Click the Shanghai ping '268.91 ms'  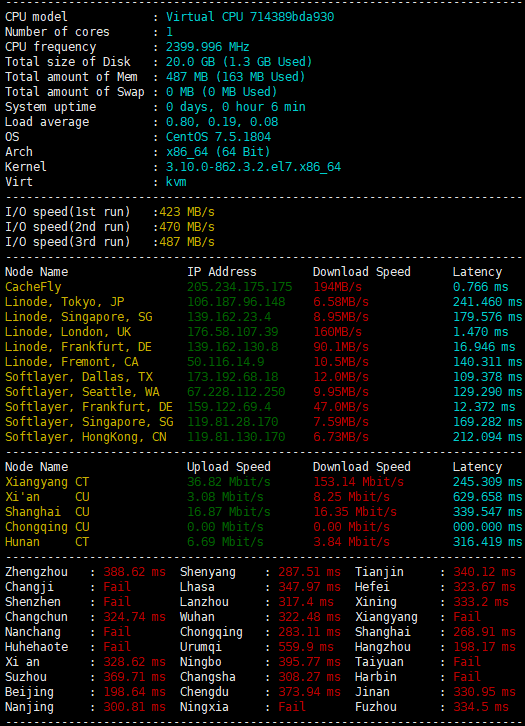pos(484,632)
